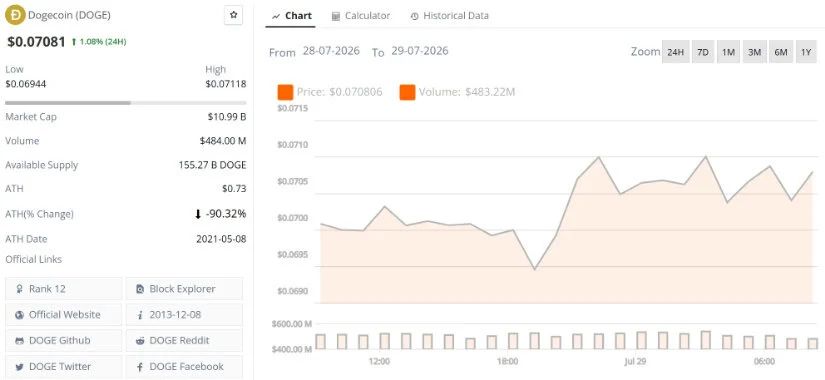Open the DOGE Twitter link
825x380 pixels.
(64, 366)
